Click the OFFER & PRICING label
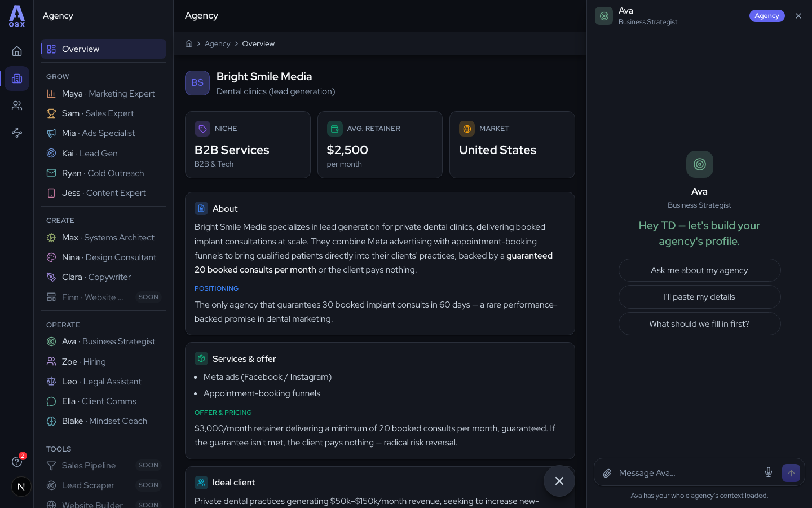The image size is (812, 508). point(223,413)
